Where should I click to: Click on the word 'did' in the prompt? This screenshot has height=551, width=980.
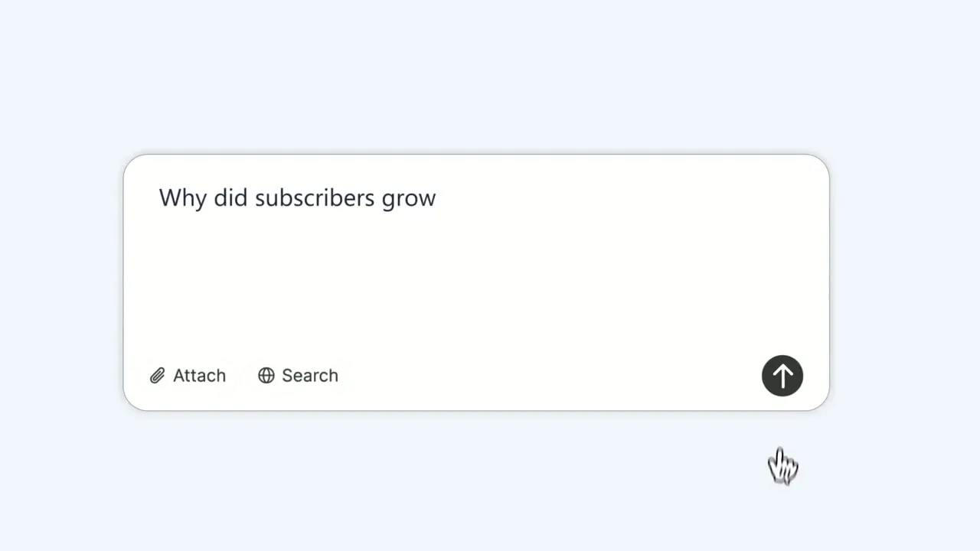tap(231, 197)
